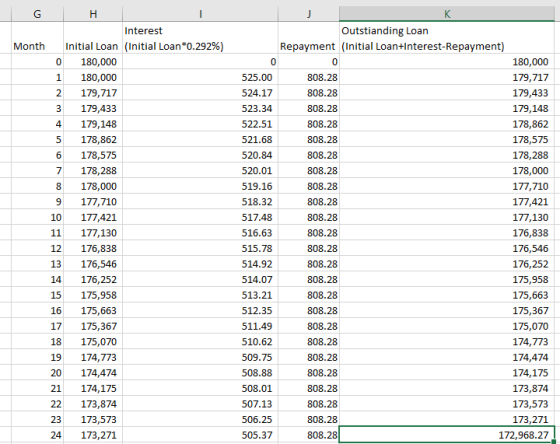Click the Interest 0 in month 0 row
560x444 pixels.
[x=200, y=62]
